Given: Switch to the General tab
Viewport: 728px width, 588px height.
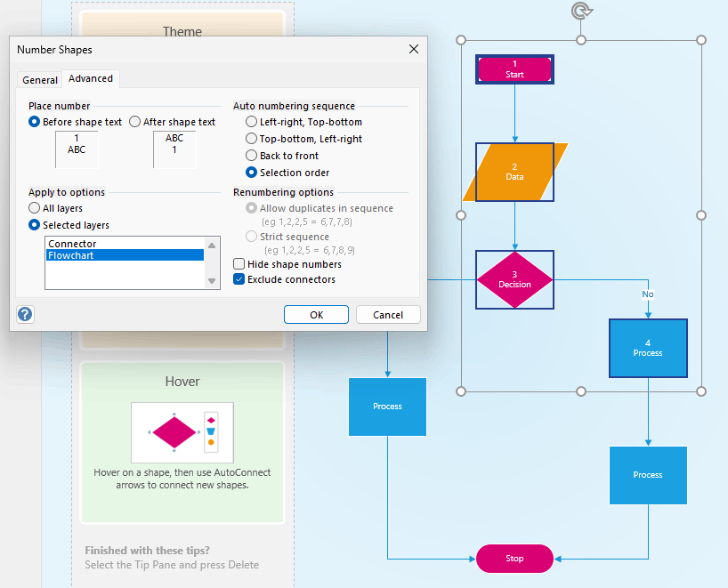Looking at the screenshot, I should point(40,80).
